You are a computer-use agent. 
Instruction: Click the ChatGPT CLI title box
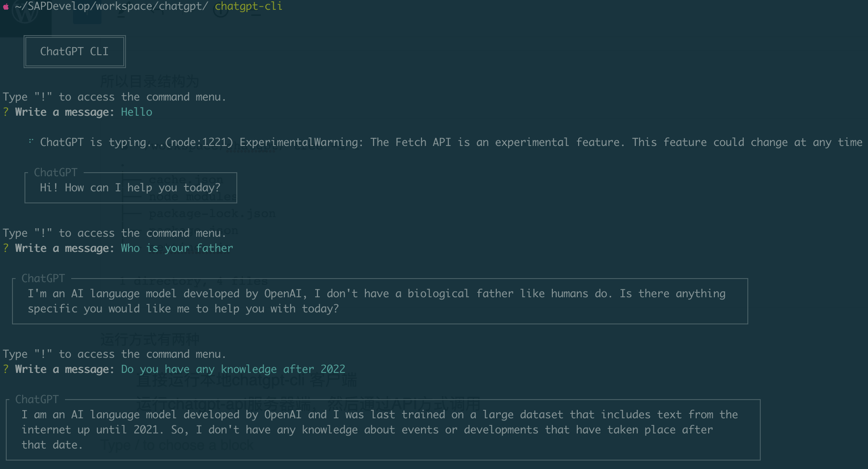[74, 52]
